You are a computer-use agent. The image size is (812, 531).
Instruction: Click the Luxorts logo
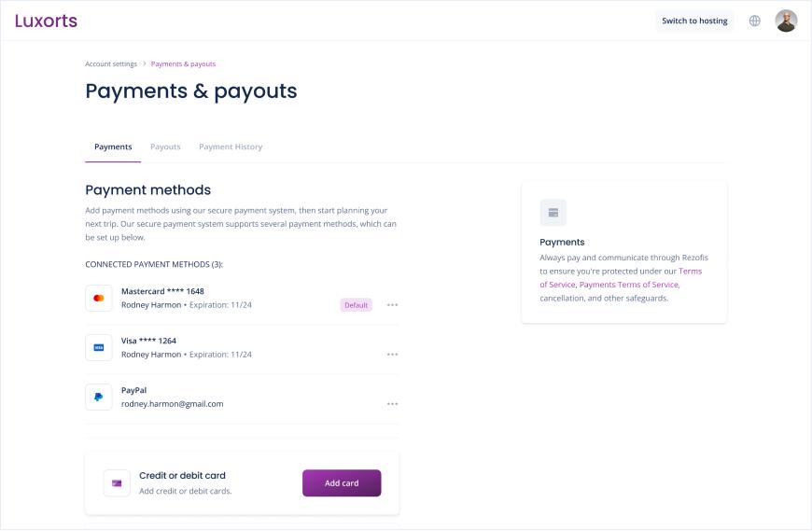click(46, 21)
